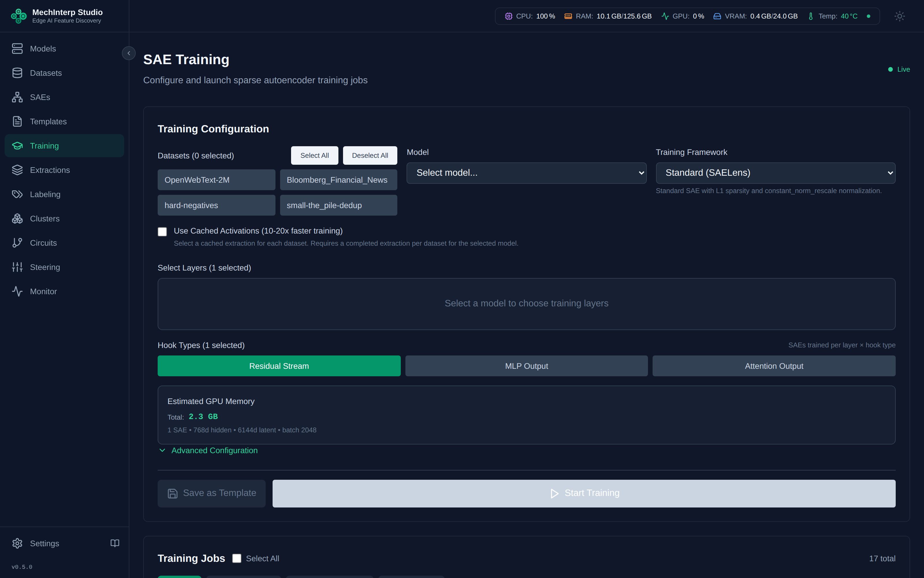
Task: Click the Settings gear icon
Action: (x=17, y=543)
